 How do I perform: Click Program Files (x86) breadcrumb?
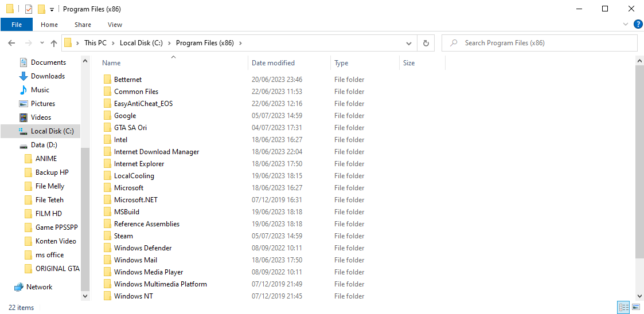pyautogui.click(x=205, y=42)
